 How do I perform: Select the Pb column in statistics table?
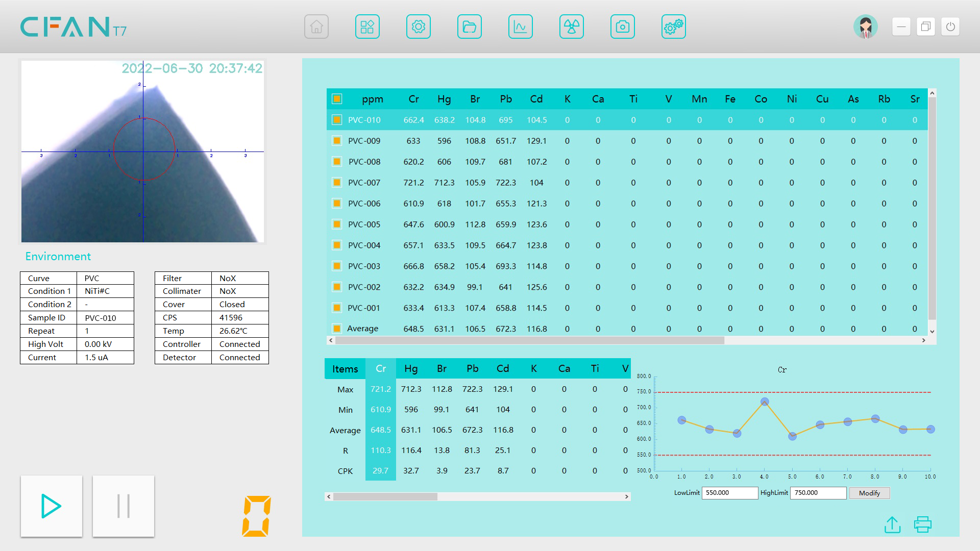tap(472, 369)
